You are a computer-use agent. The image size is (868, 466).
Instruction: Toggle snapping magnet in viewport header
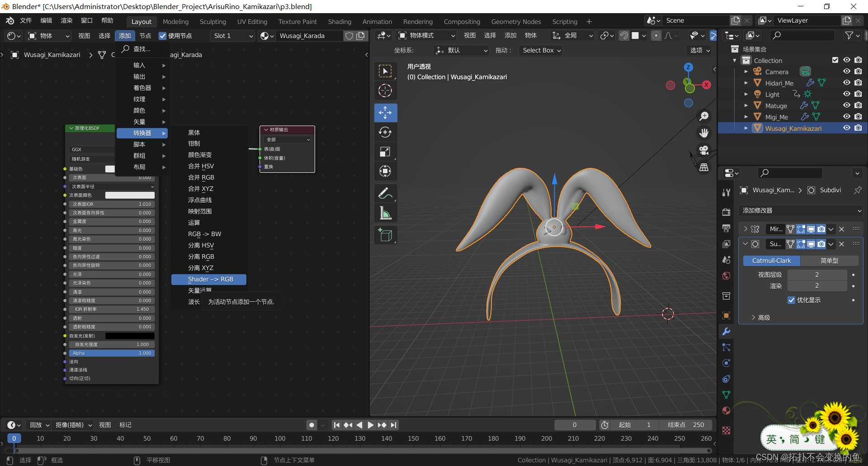tap(624, 35)
